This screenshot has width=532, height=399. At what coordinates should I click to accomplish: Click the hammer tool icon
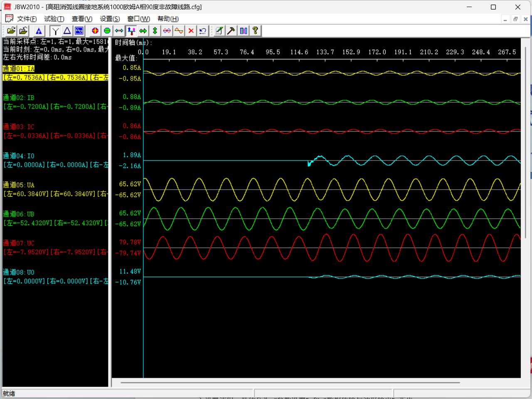tap(231, 31)
